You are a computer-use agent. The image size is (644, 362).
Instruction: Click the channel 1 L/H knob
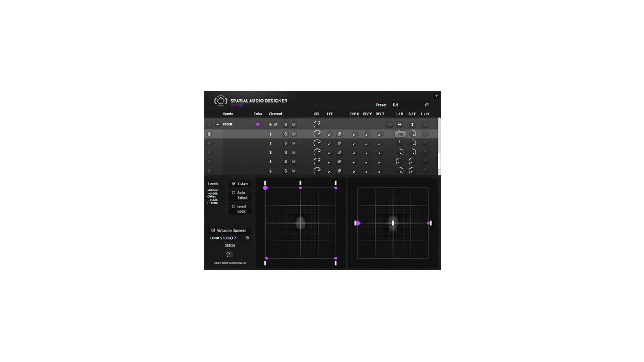tap(425, 134)
